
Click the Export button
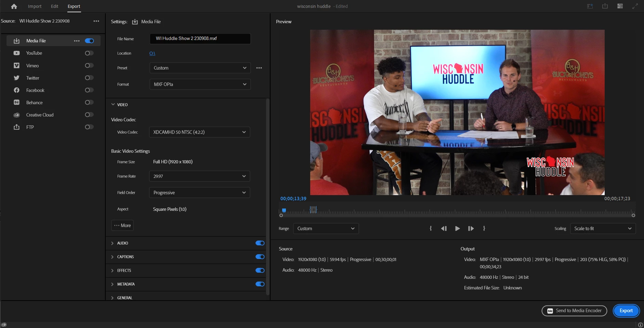click(626, 311)
